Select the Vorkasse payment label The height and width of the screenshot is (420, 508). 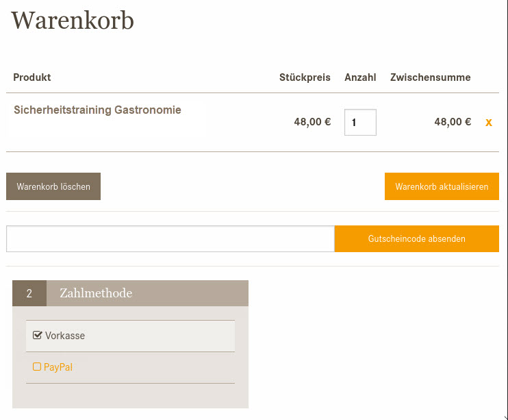tap(65, 336)
